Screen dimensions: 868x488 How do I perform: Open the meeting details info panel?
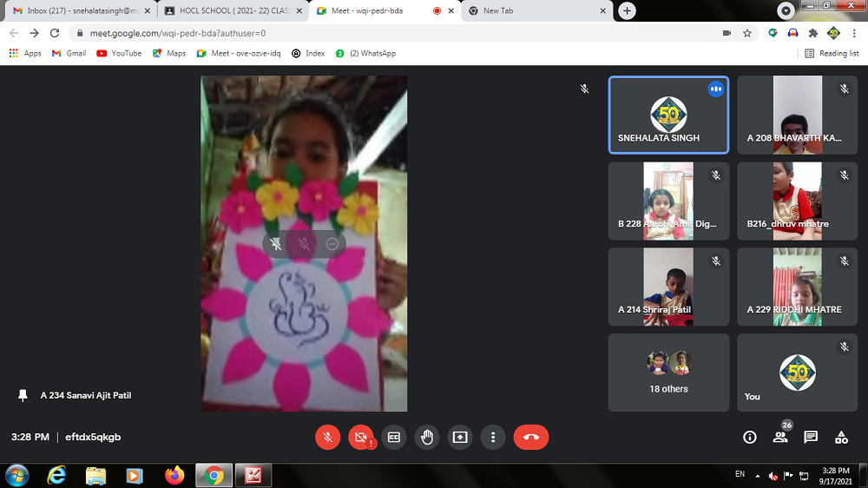point(750,438)
